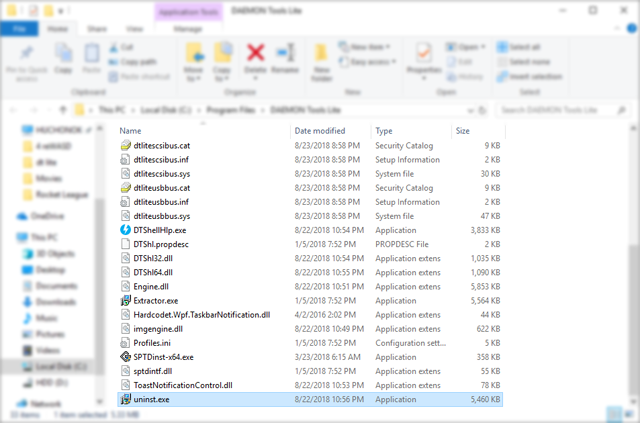The image size is (640, 423).
Task: Click the Copy icon in Clipboard group
Action: 63,53
